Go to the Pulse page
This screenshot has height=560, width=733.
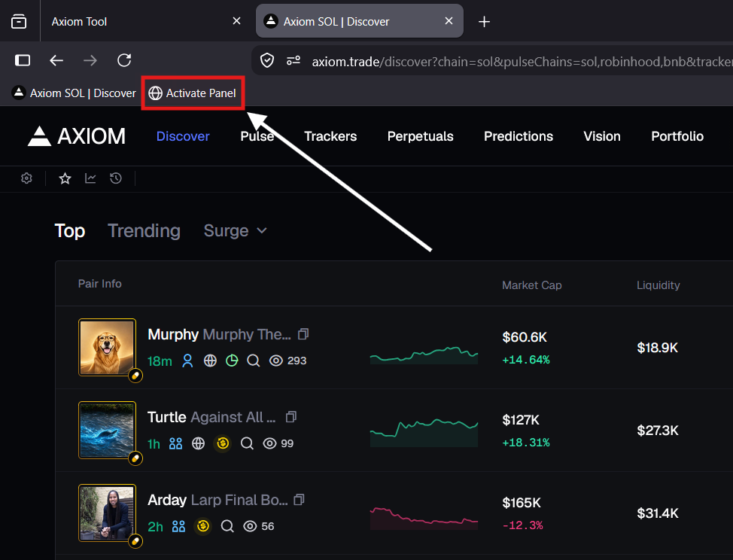(x=257, y=136)
